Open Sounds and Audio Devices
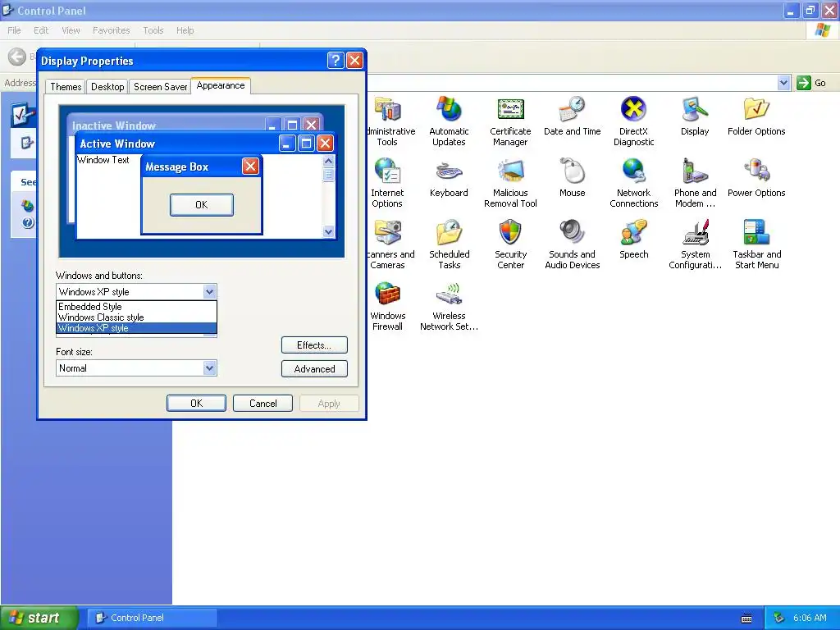Viewport: 840px width, 630px height. (572, 244)
